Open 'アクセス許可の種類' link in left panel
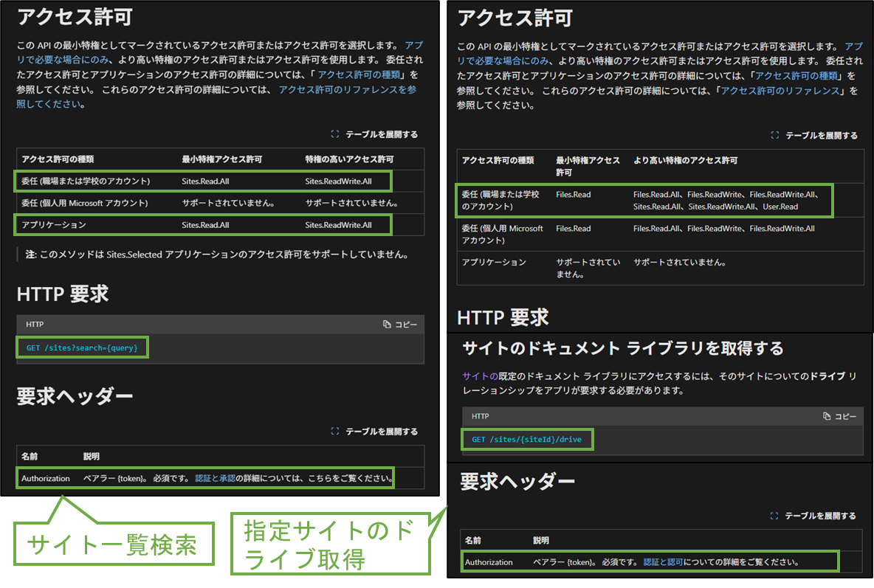The height and width of the screenshot is (588, 874). pos(359,75)
